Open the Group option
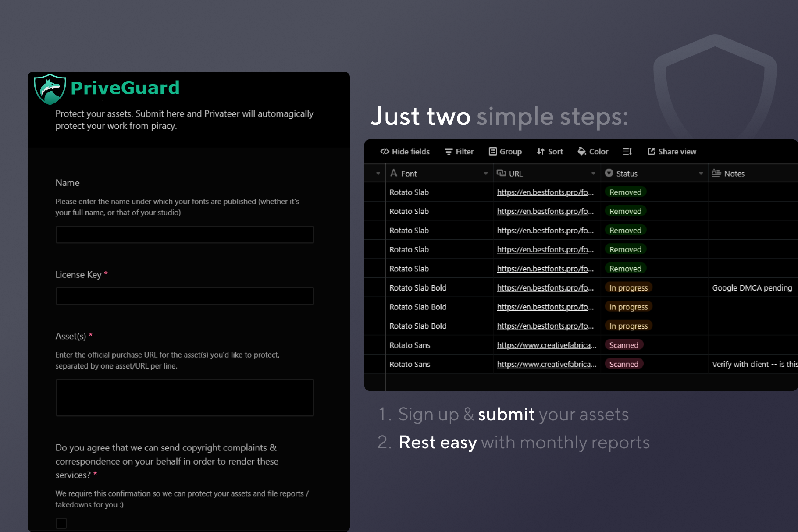 coord(505,152)
